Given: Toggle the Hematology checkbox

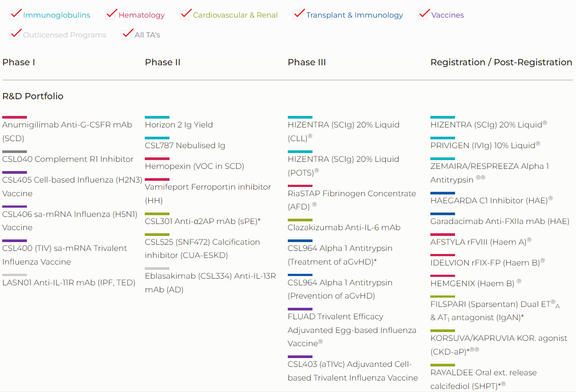Looking at the screenshot, I should point(111,15).
